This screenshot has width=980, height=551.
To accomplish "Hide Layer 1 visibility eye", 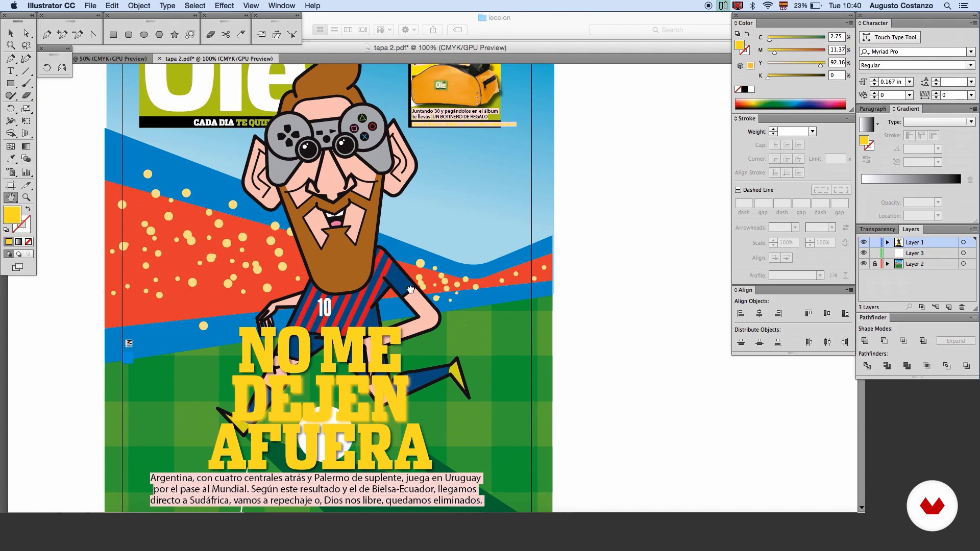I will tap(864, 242).
